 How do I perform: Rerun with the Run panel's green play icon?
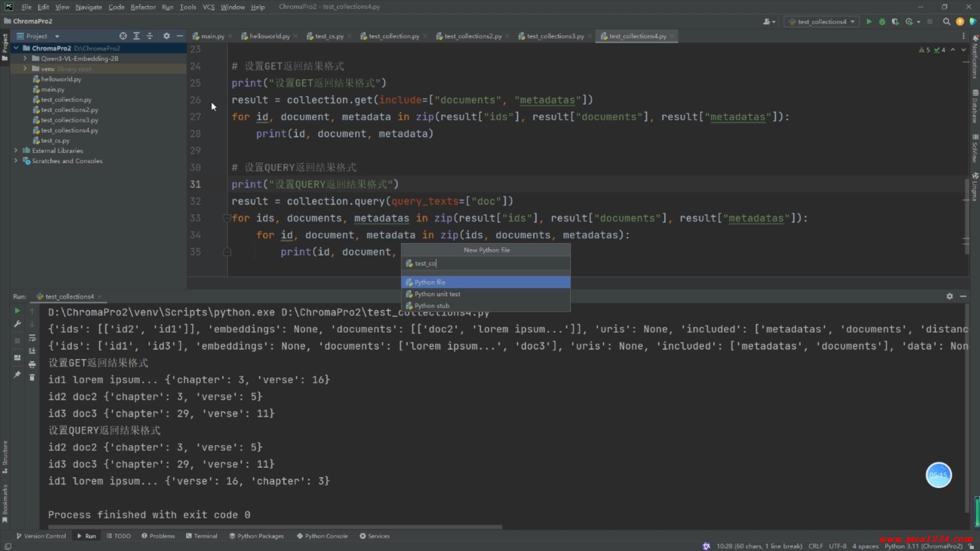(17, 311)
